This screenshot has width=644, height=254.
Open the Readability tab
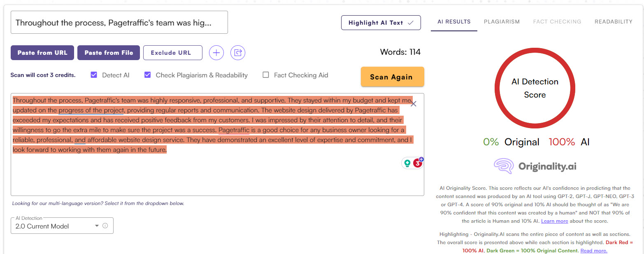tap(613, 21)
